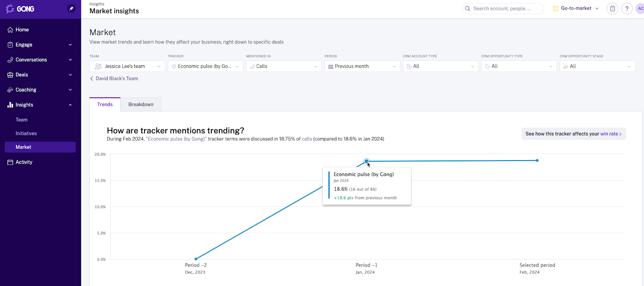
Task: Open the AC user avatar
Action: pyautogui.click(x=640, y=8)
